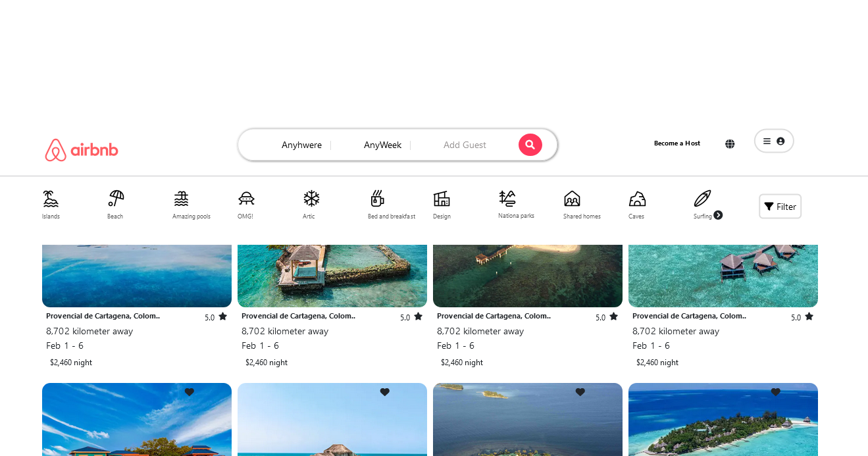Toggle heart on the dark aerial island listing
Viewport: 868px width, 456px height.
tap(580, 392)
